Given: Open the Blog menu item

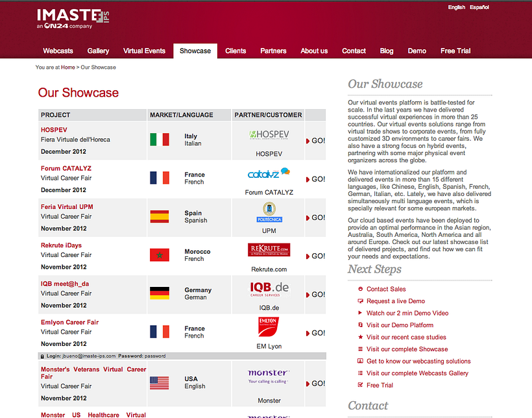Looking at the screenshot, I should [387, 51].
